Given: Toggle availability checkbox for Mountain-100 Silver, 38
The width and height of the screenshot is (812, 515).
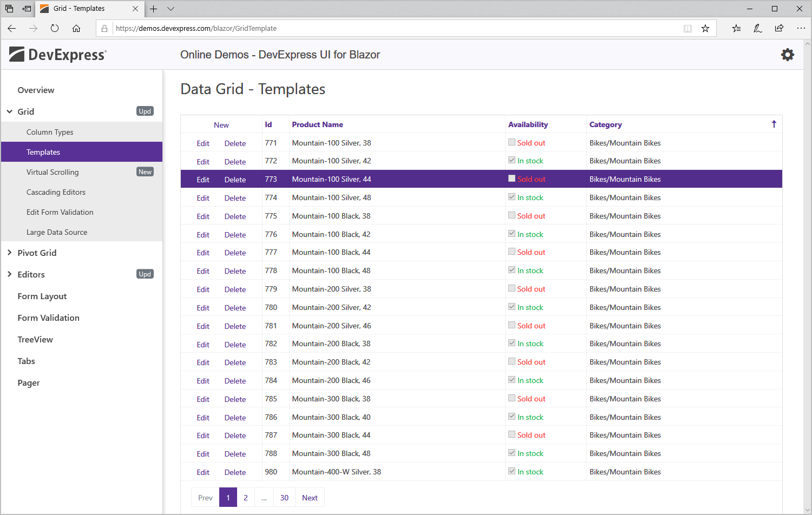Looking at the screenshot, I should [512, 142].
